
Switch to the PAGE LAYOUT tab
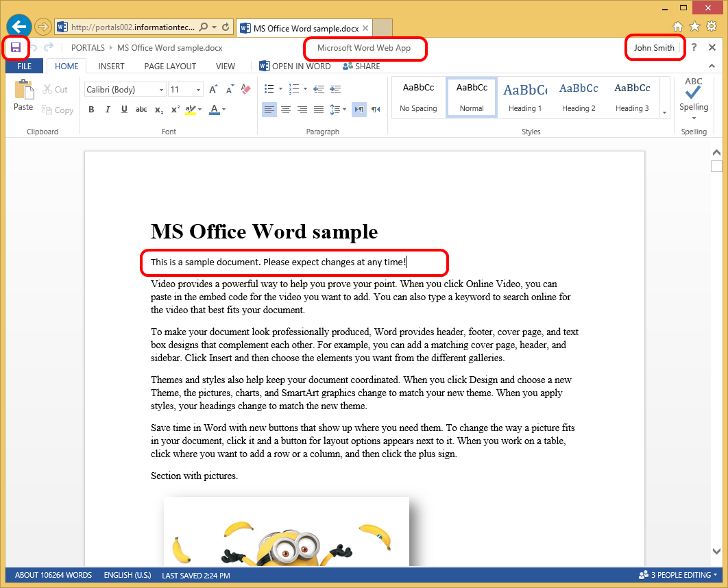click(x=170, y=66)
